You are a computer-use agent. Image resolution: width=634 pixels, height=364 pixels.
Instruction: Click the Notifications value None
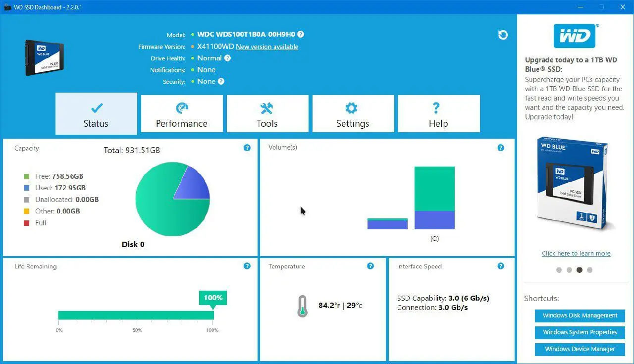[x=207, y=70]
